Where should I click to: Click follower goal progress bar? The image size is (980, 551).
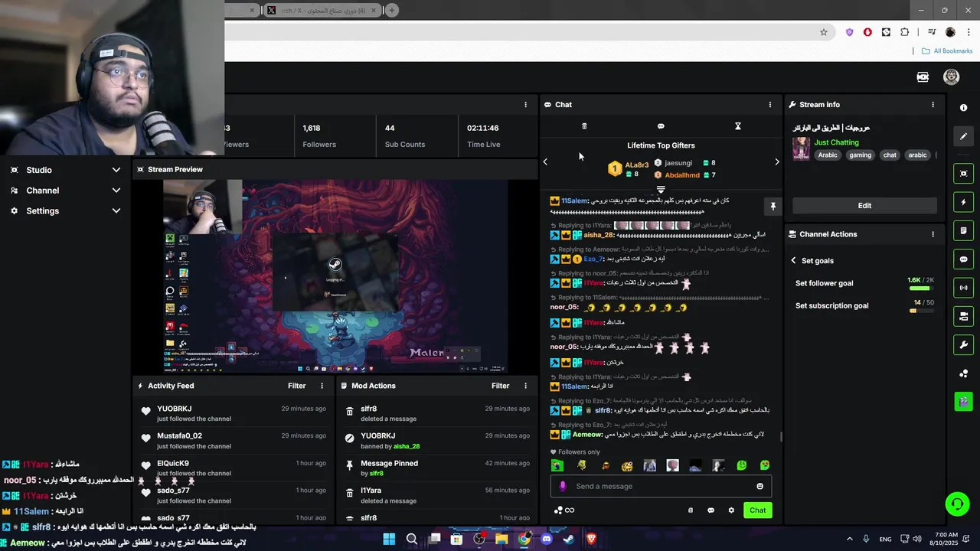point(921,289)
